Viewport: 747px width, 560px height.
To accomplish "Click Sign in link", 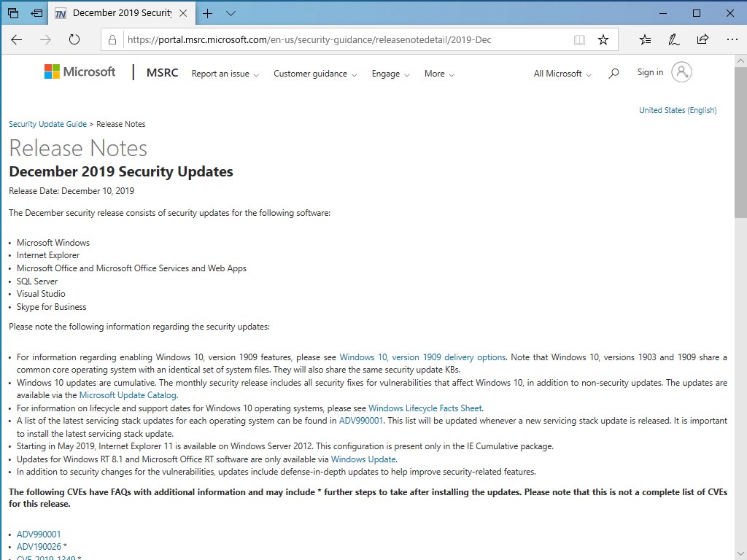I will click(650, 72).
